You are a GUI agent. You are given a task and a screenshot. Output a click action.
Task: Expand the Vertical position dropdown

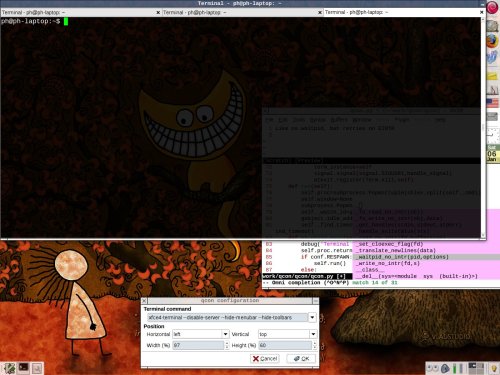pos(313,334)
